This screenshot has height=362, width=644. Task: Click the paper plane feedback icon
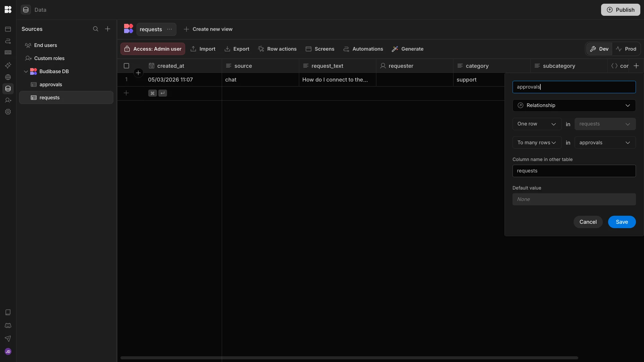pyautogui.click(x=8, y=339)
